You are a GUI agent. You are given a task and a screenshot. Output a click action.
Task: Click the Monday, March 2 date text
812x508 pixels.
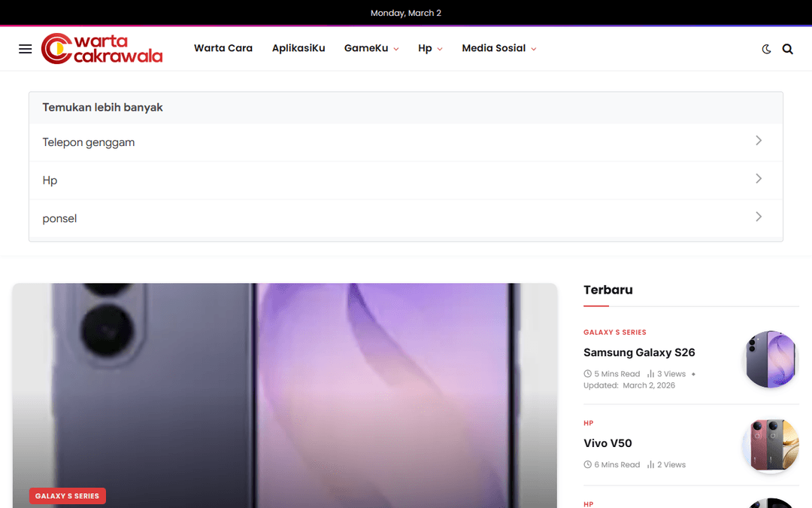(406, 13)
